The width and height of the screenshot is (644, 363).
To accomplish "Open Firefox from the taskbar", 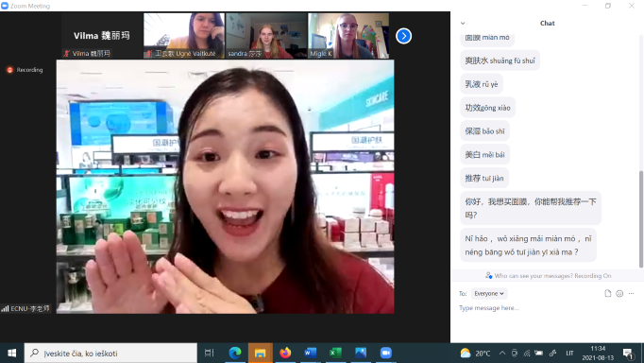I will 285,353.
